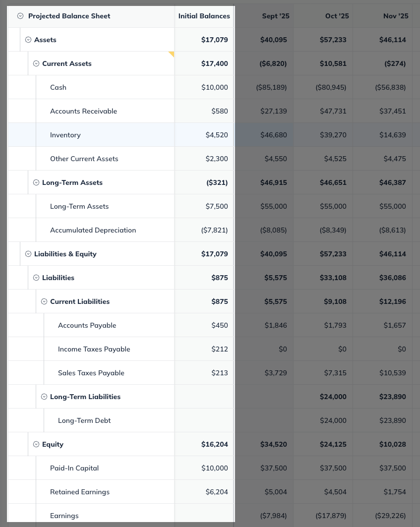Screen dimensions: 420x527
Task: Collapse the Assets group chevron
Action: tap(28, 40)
